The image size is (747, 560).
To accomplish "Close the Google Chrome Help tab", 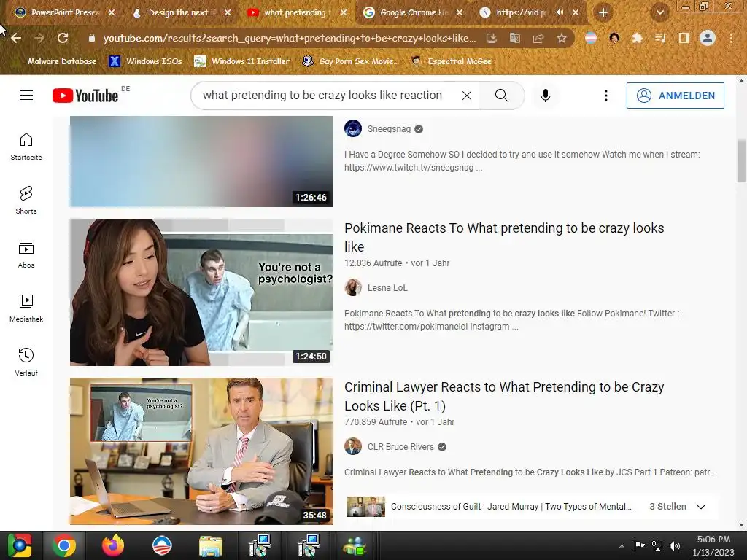I will (x=460, y=12).
